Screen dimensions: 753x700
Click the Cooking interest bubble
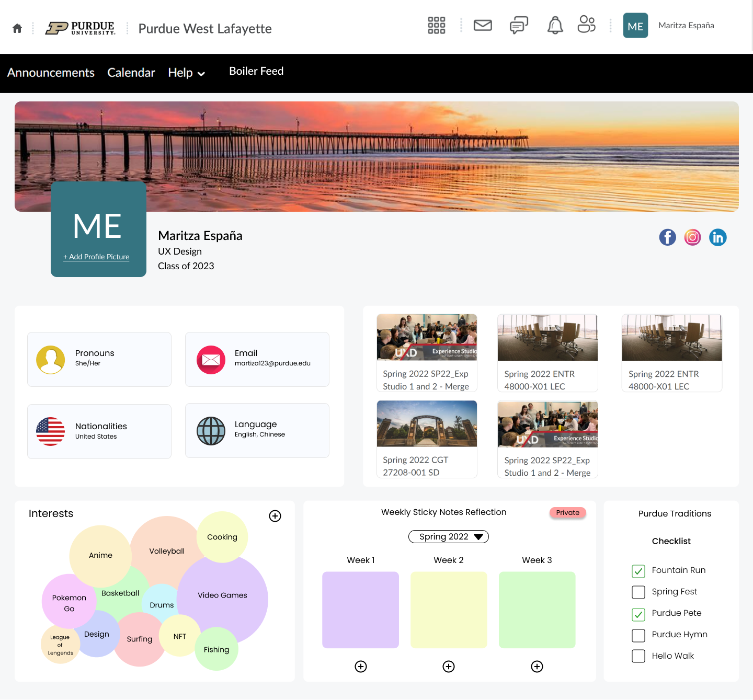tap(222, 537)
